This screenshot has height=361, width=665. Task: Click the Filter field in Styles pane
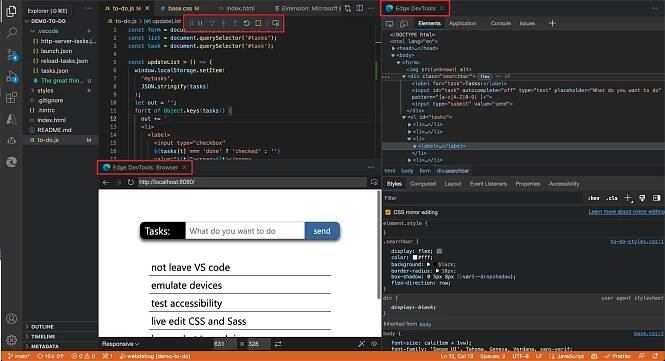click(x=483, y=198)
